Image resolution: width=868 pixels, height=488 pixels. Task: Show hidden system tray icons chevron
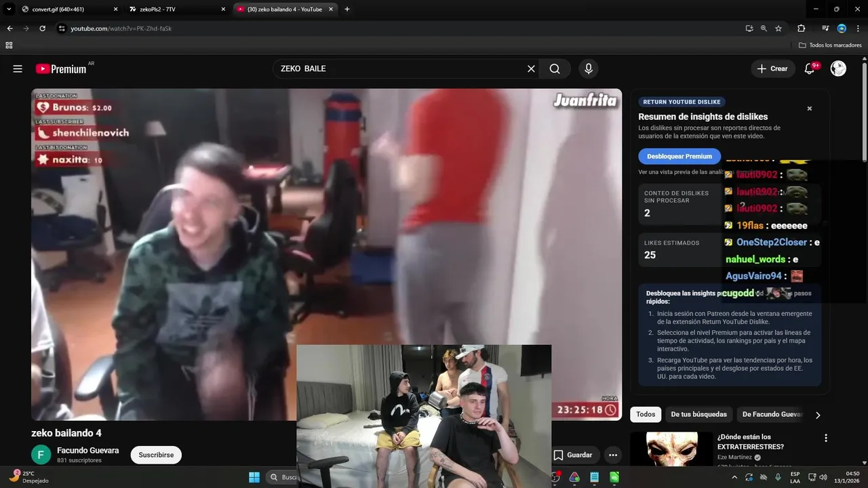[x=734, y=477]
